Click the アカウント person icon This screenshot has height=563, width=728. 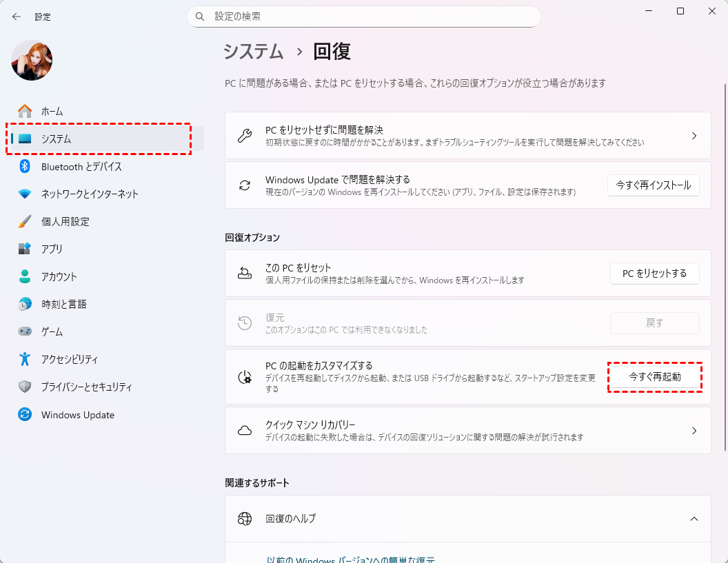point(25,276)
